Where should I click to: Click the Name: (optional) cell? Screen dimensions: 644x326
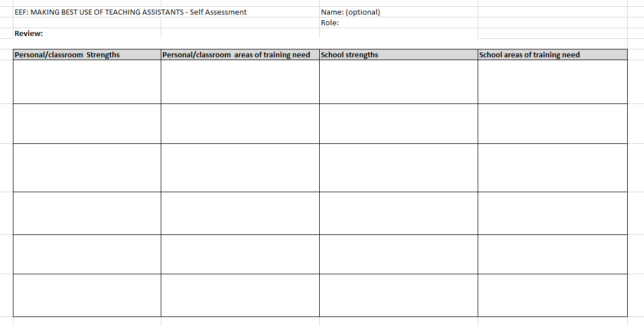350,12
